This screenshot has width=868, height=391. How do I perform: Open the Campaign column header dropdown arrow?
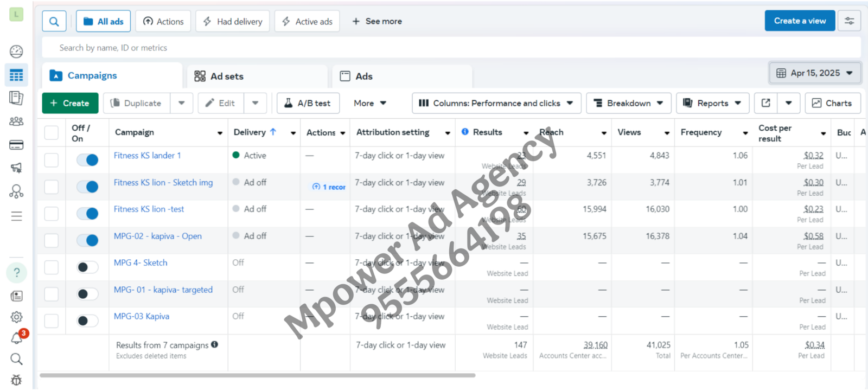(x=220, y=133)
